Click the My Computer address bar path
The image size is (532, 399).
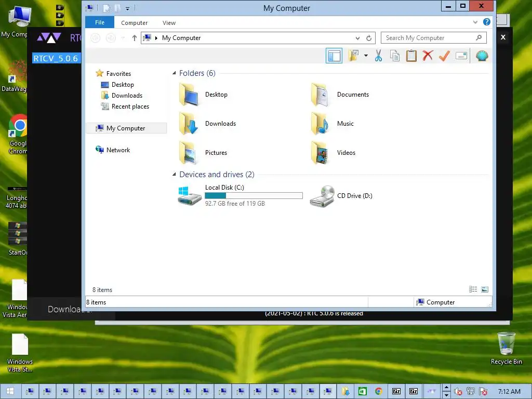point(181,38)
